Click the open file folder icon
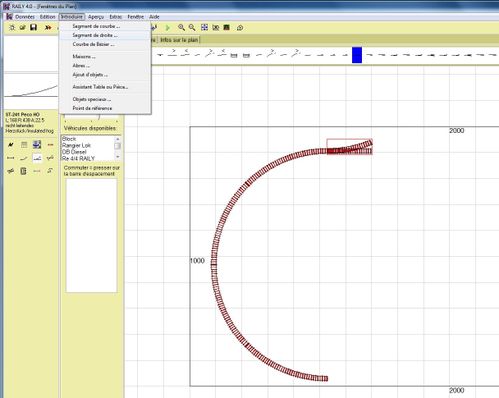Image resolution: width=499 pixels, height=398 pixels. coord(22,27)
